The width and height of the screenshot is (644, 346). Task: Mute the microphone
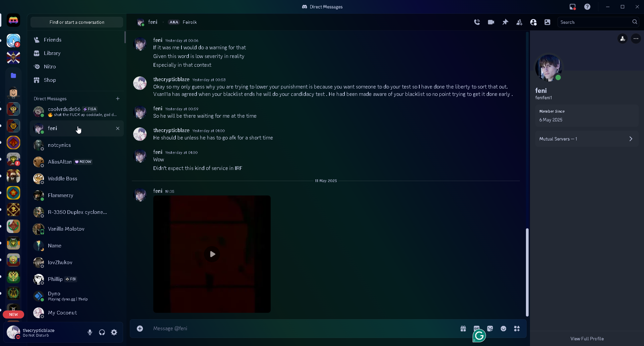(90, 332)
